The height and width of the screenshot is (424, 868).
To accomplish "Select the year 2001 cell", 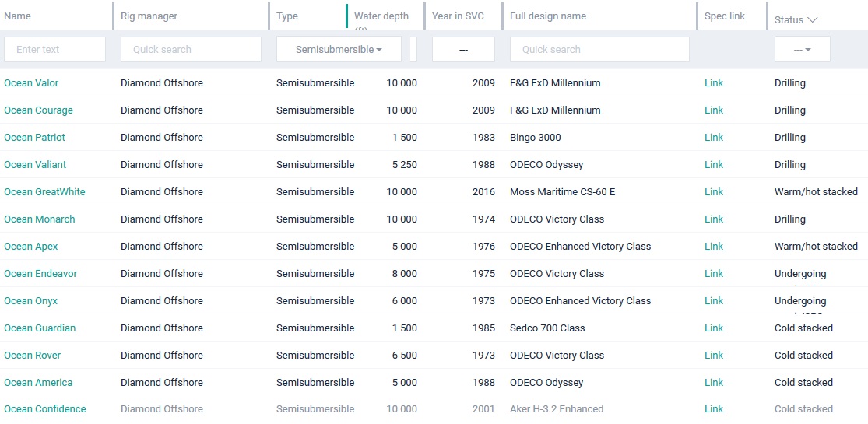I will 483,409.
